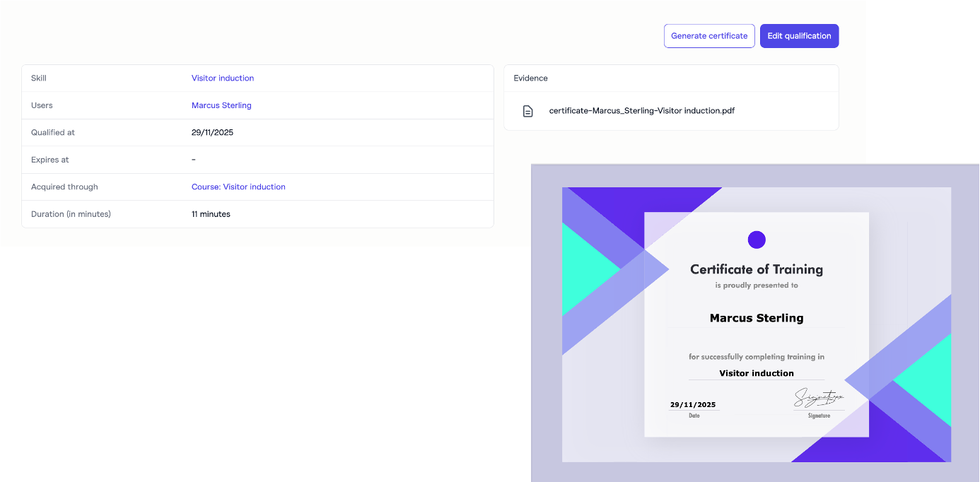Click the document icon next to the certificate PDF
This screenshot has width=980, height=482.
(x=527, y=111)
